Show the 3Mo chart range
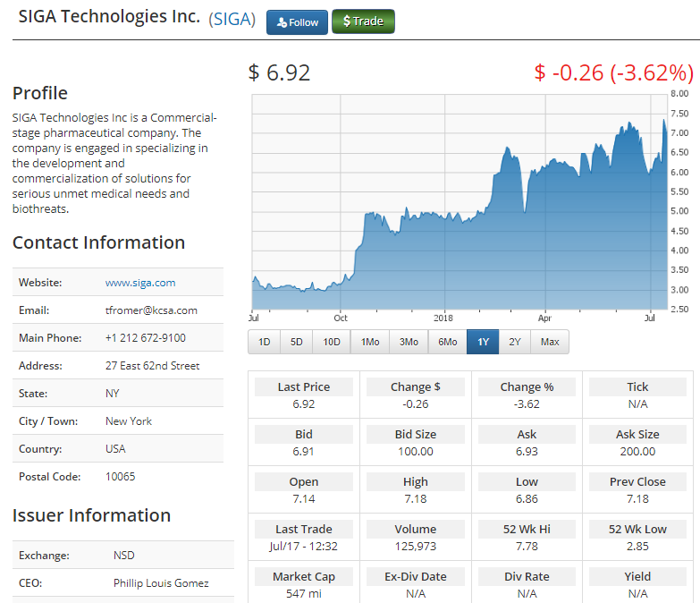This screenshot has height=603, width=700. [409, 342]
